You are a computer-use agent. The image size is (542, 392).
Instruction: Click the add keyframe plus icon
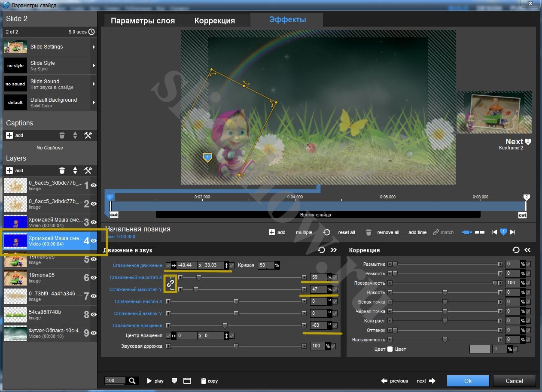[x=272, y=232]
